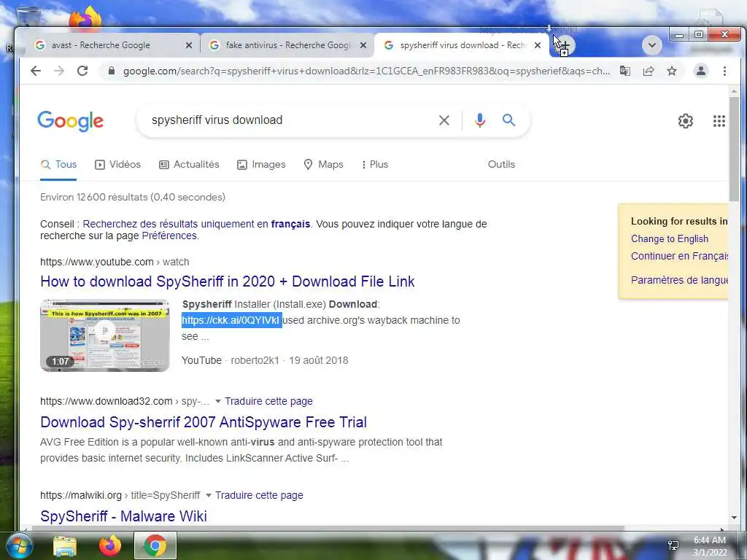The image size is (747, 560).
Task: Translate the malwiki.org page
Action: (259, 496)
